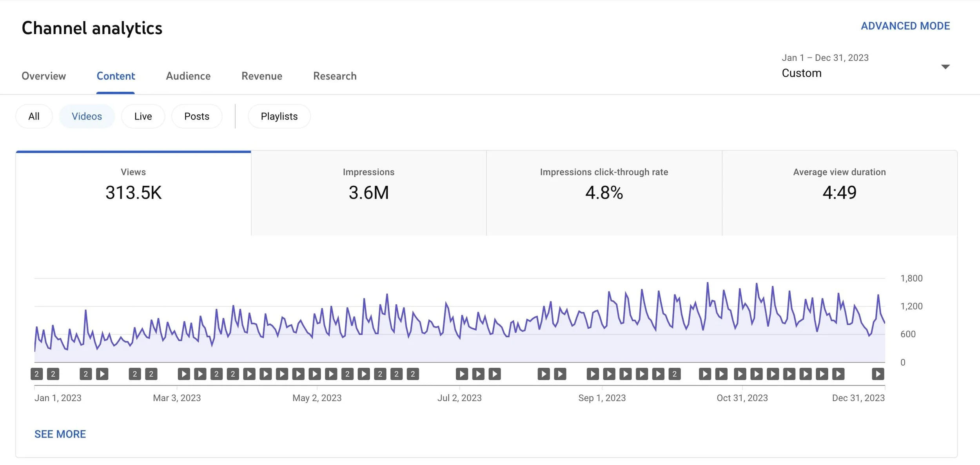Click the rightmost video marker near Dec 31

(x=878, y=374)
